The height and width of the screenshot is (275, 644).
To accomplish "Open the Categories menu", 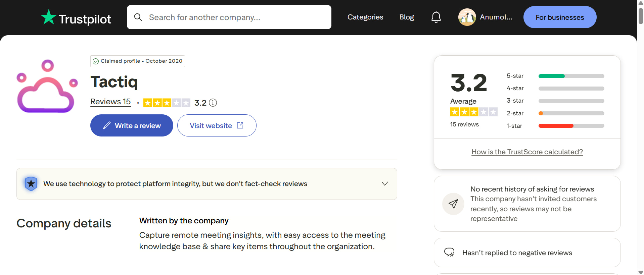I will tap(365, 17).
